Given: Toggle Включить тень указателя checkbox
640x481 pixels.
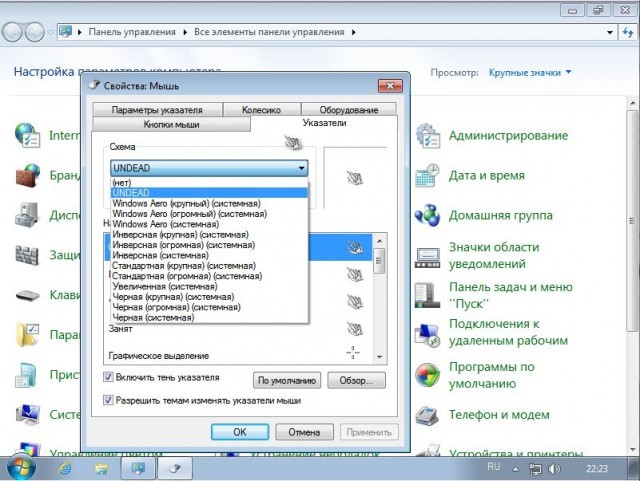Looking at the screenshot, I should click(108, 377).
